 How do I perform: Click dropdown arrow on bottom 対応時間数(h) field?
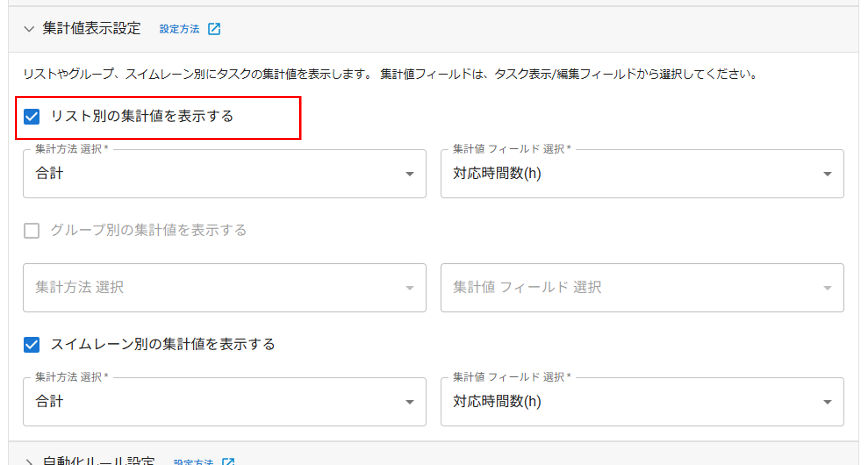click(828, 402)
